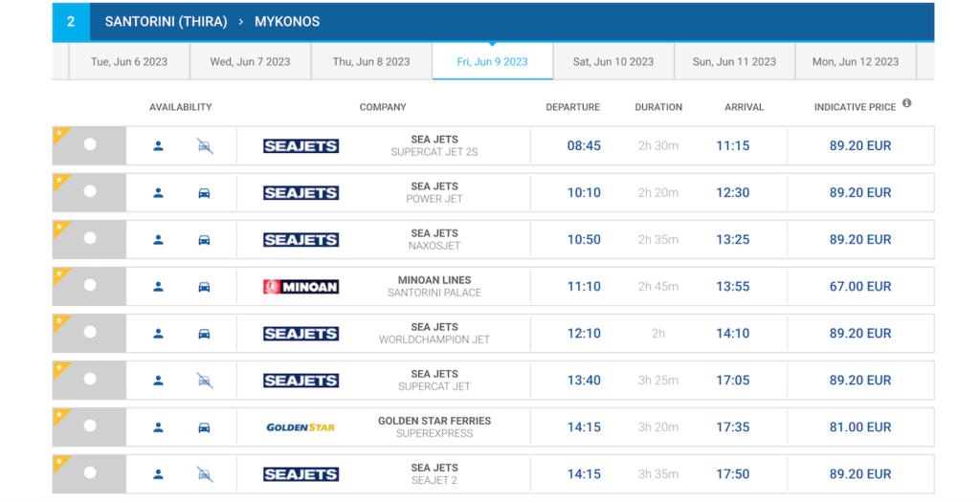Click the 67.00 EUR price

click(x=860, y=287)
